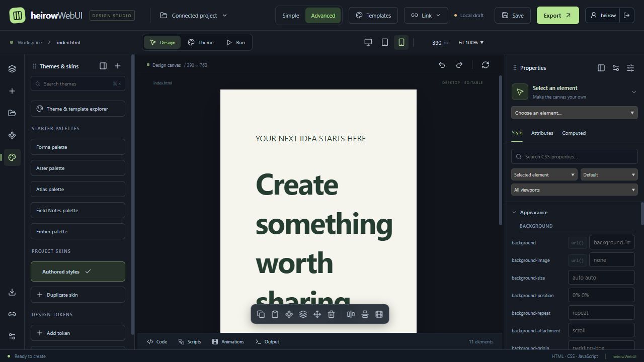Select the Forma palette
Image resolution: width=644 pixels, height=362 pixels.
click(x=78, y=147)
